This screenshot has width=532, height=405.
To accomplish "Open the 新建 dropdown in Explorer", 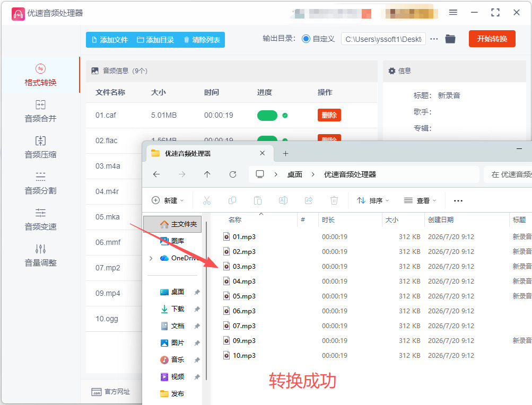I will 168,200.
